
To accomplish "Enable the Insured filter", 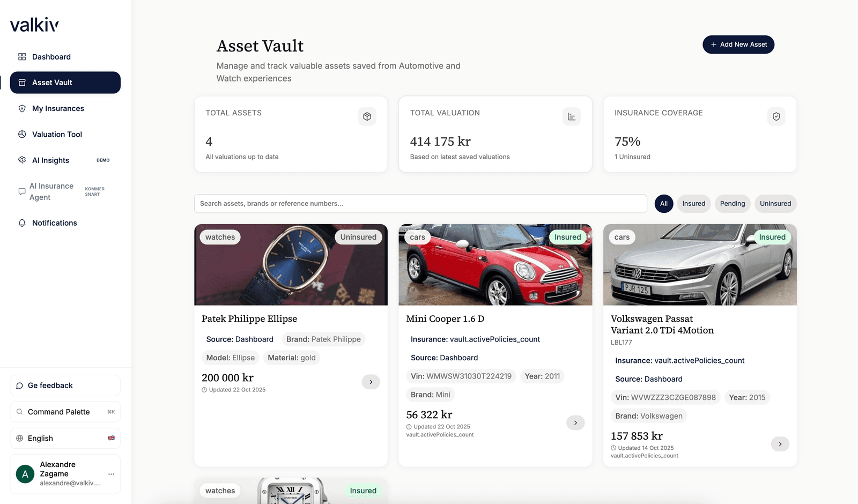I will 694,204.
